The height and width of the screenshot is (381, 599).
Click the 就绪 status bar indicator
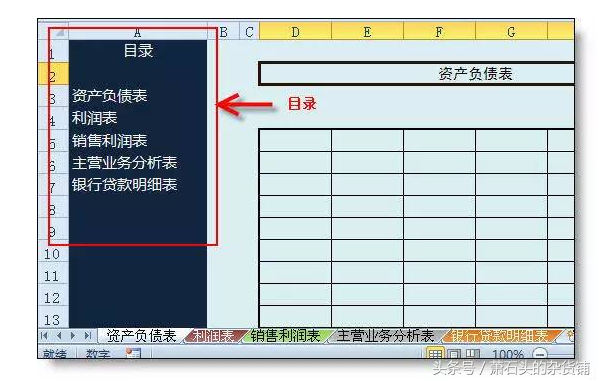coord(55,354)
